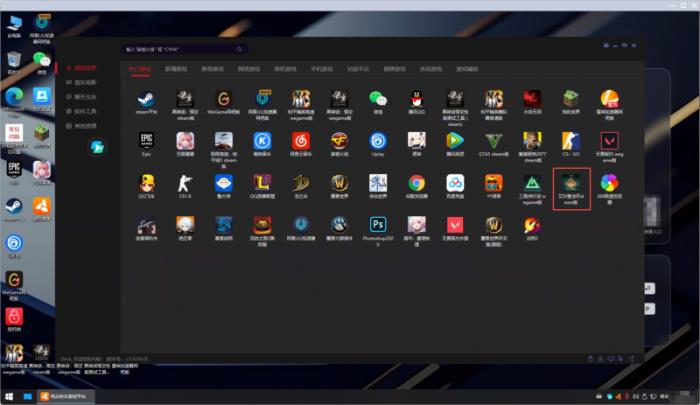This screenshot has width=700, height=405.
Task: Click the magnifier search icon in the launcher
Action: (239, 49)
